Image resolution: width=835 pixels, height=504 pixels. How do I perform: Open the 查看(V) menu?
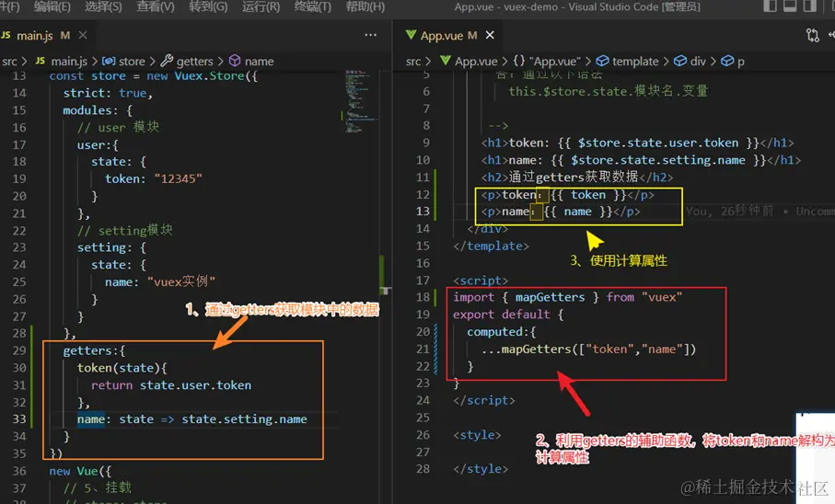(156, 6)
